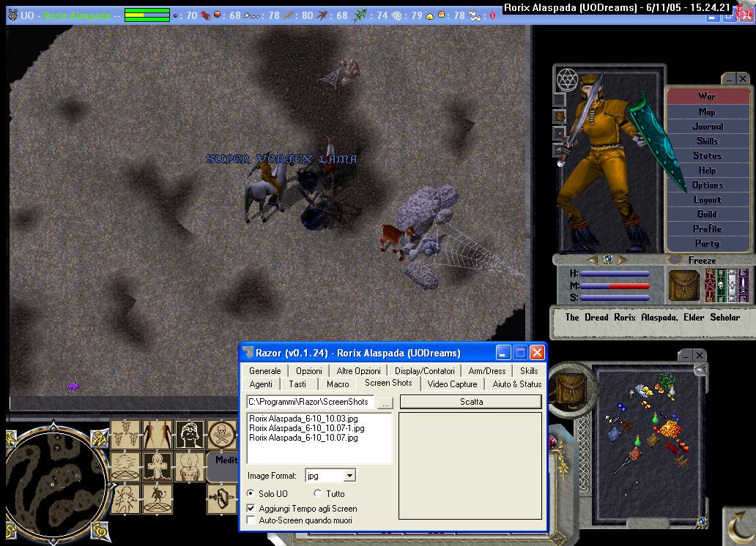Pick the glowing orange pile in backpack

(x=670, y=428)
